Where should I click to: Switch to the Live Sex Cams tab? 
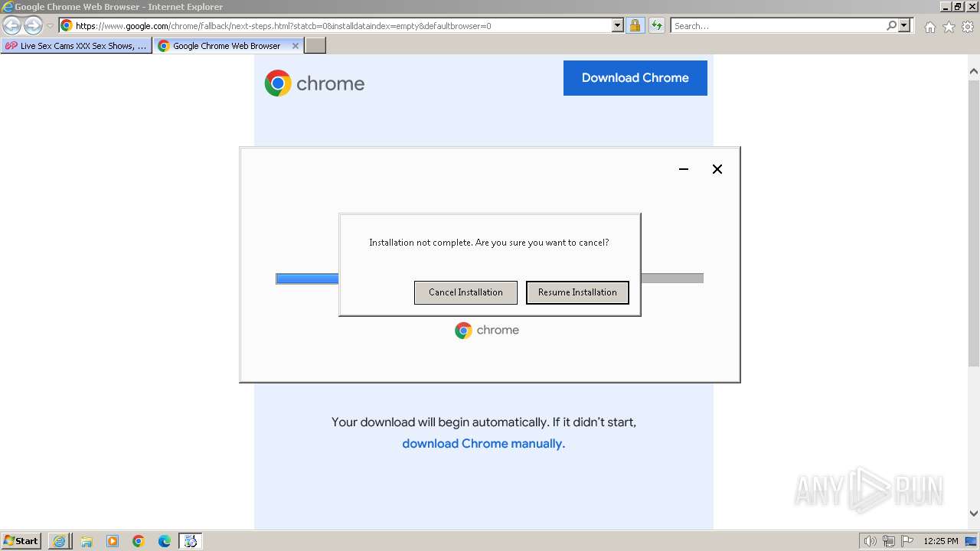[76, 46]
